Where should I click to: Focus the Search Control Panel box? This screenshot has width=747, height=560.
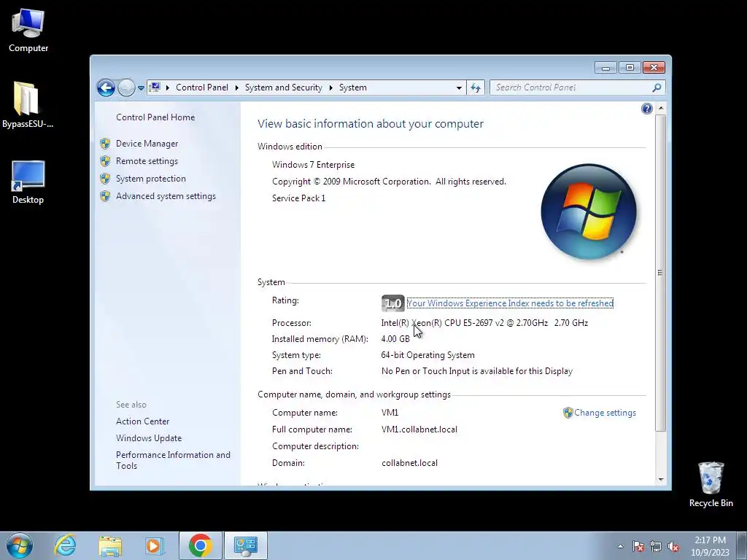click(x=572, y=87)
